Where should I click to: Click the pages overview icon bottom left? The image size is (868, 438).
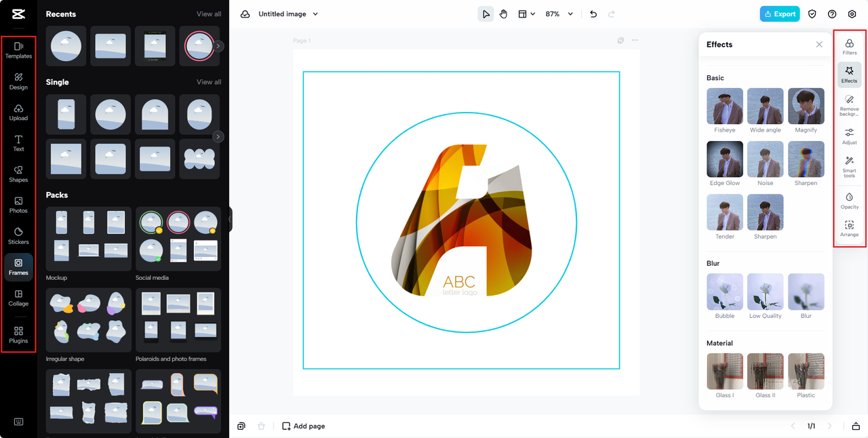[241, 426]
